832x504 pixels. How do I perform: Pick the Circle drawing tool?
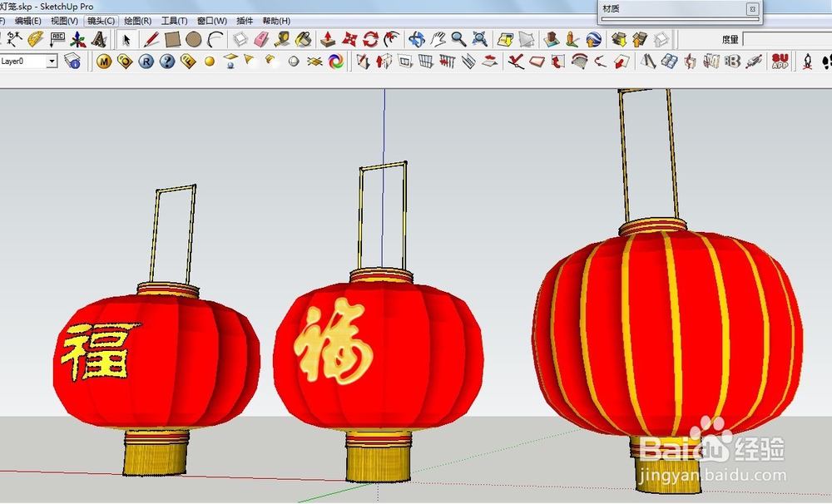point(194,40)
